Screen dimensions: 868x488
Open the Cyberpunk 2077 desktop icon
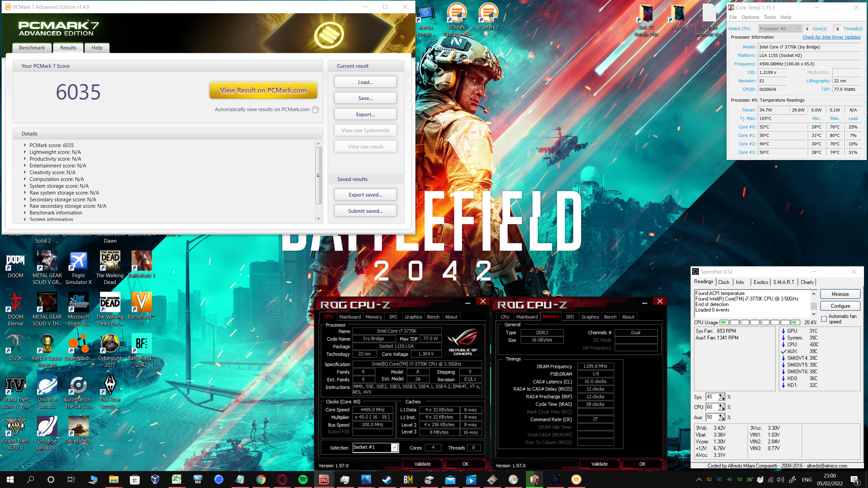110,350
